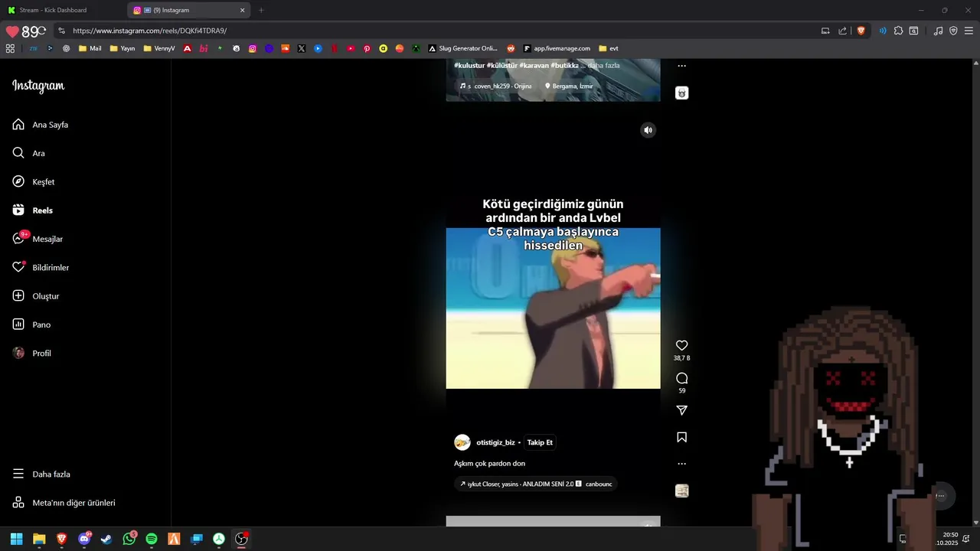Go to Keşfet explore page

pyautogui.click(x=34, y=182)
